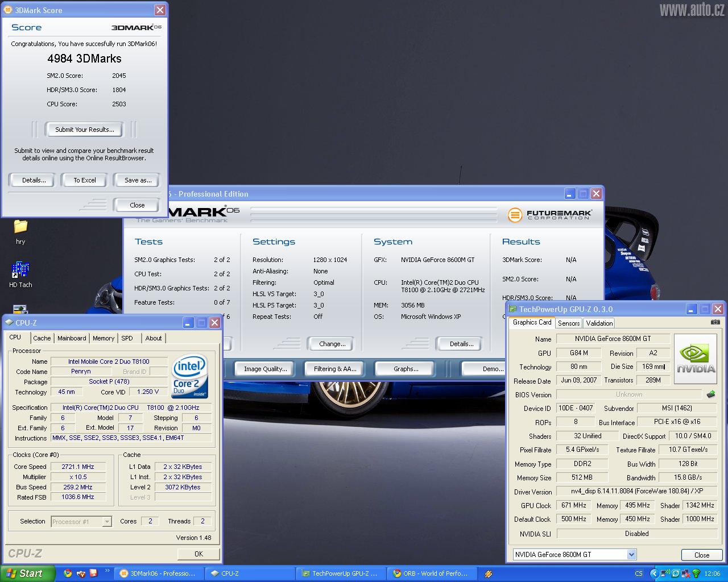Viewport: 728px width, 582px height.
Task: Click the Close button in GPU-Z
Action: 702,555
